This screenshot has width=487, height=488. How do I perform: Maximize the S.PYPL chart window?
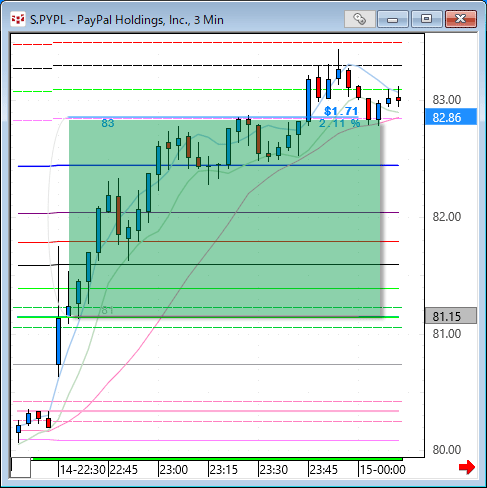click(427, 19)
